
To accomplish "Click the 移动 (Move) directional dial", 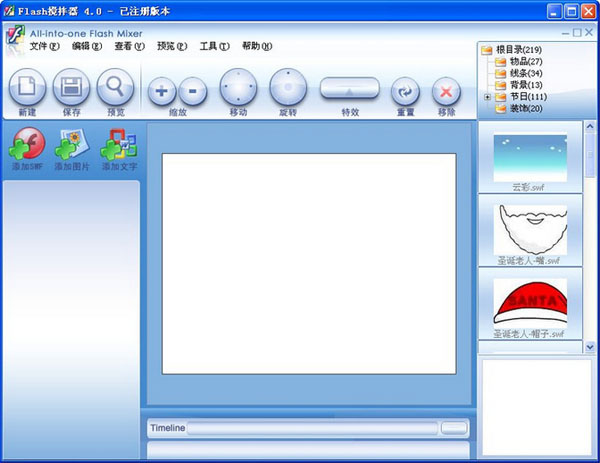I will pyautogui.click(x=238, y=87).
